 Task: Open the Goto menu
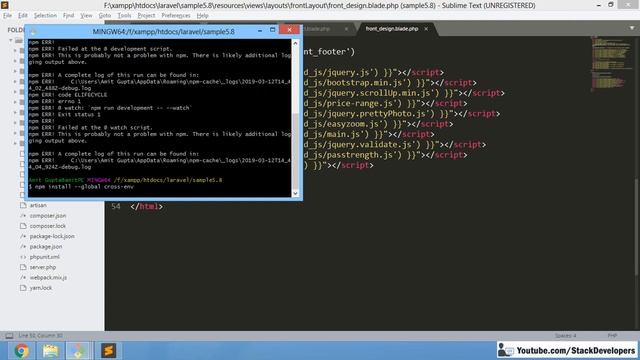click(104, 16)
